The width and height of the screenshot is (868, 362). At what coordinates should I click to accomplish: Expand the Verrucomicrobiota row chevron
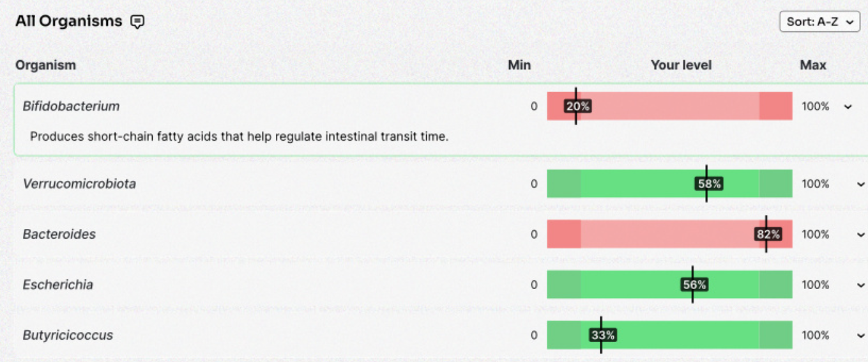(860, 184)
